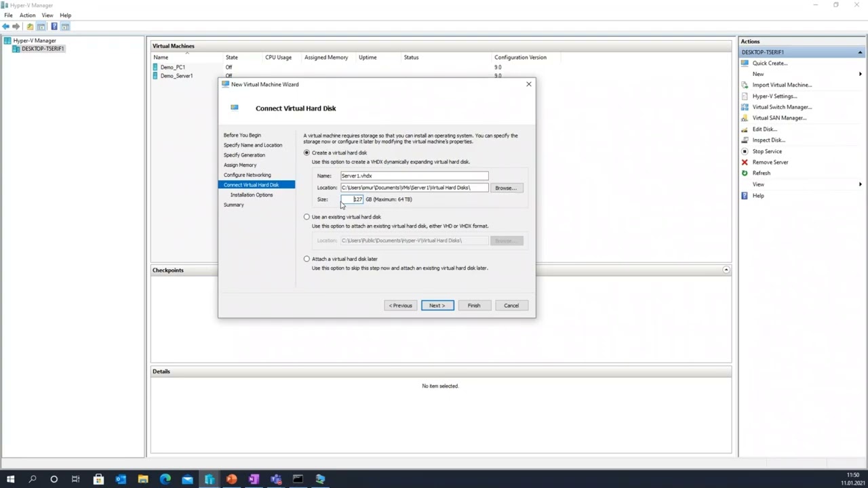The width and height of the screenshot is (868, 488).
Task: Open Outlook from the taskbar
Action: pos(121,479)
